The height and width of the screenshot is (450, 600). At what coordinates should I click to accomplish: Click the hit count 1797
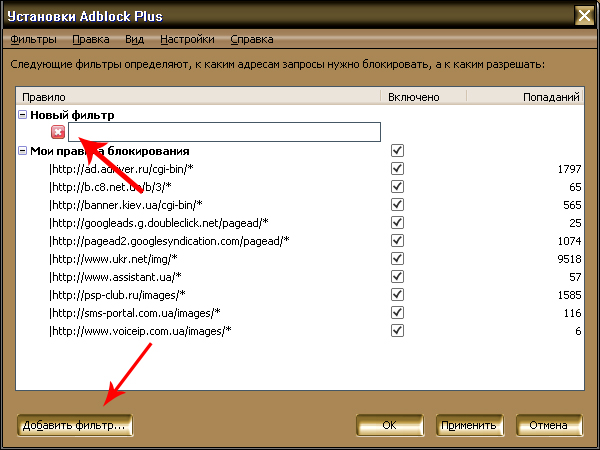coord(569,169)
